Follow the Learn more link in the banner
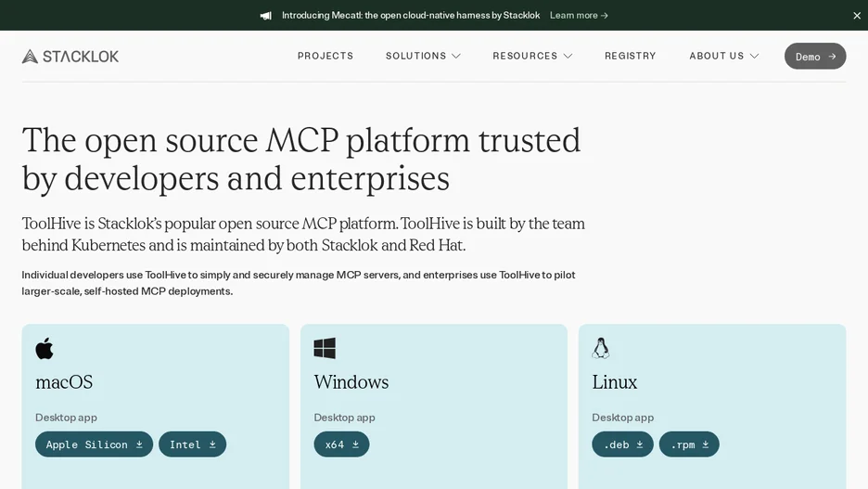The height and width of the screenshot is (489, 868). click(579, 16)
